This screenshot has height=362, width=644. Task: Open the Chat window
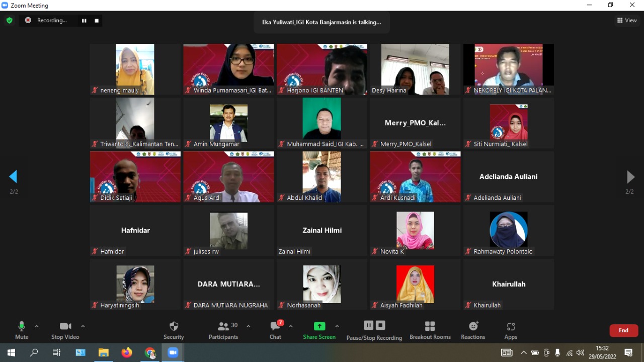(275, 330)
